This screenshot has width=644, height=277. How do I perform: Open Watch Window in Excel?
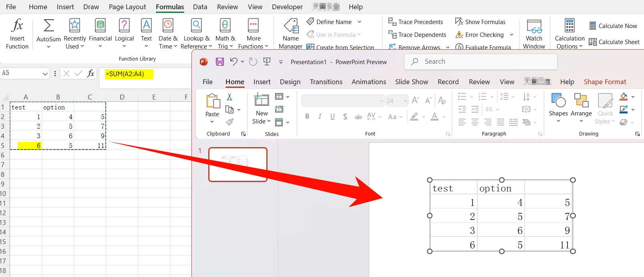pos(534,34)
